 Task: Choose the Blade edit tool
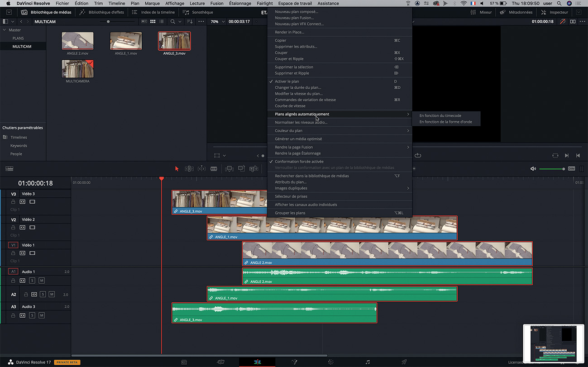point(214,169)
